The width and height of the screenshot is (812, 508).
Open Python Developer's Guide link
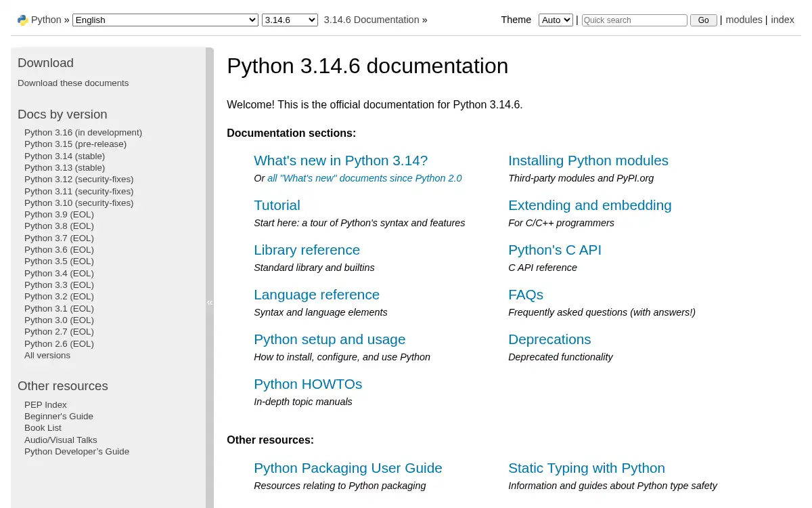point(76,451)
